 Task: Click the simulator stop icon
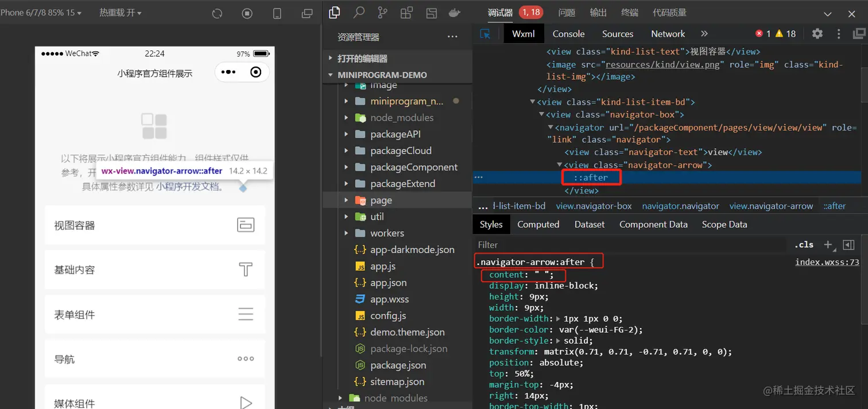pos(247,13)
